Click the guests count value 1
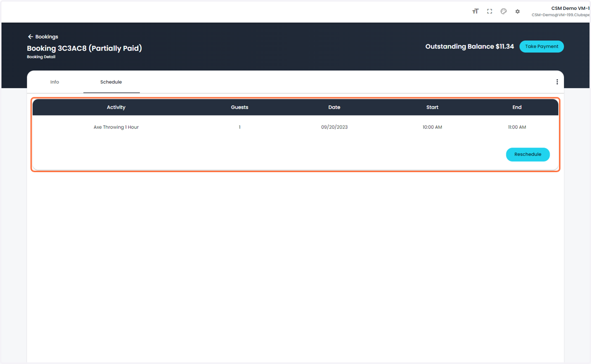This screenshot has height=364, width=591. pos(240,127)
